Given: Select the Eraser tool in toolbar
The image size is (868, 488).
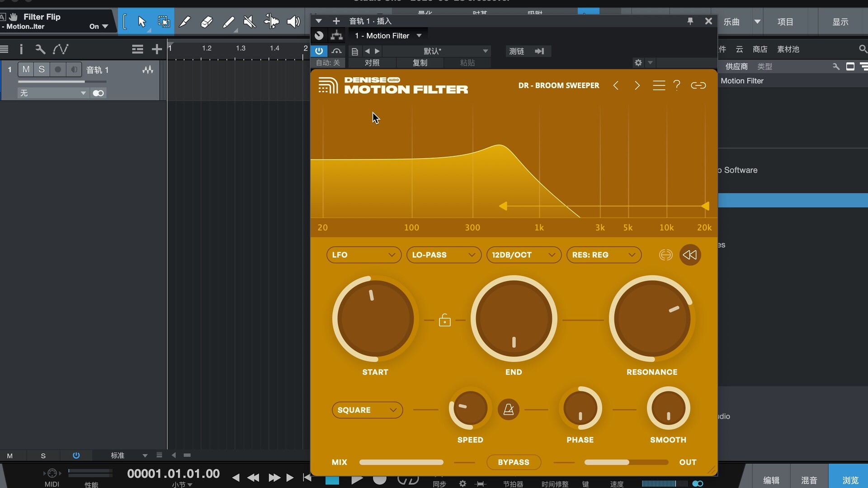Looking at the screenshot, I should click(207, 22).
